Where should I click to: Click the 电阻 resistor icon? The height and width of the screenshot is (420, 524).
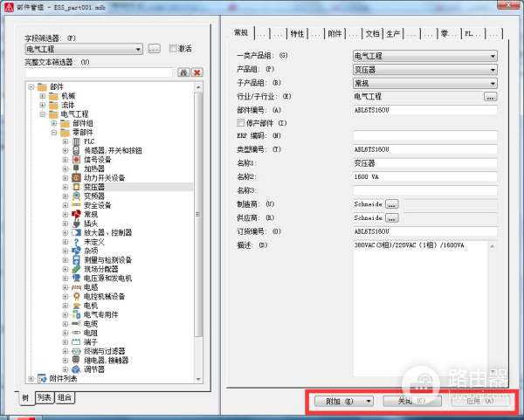pyautogui.click(x=76, y=333)
